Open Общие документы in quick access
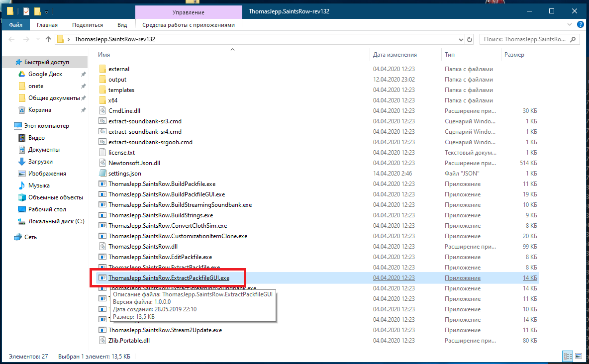Screen dimensions: 589x364 click(x=54, y=98)
